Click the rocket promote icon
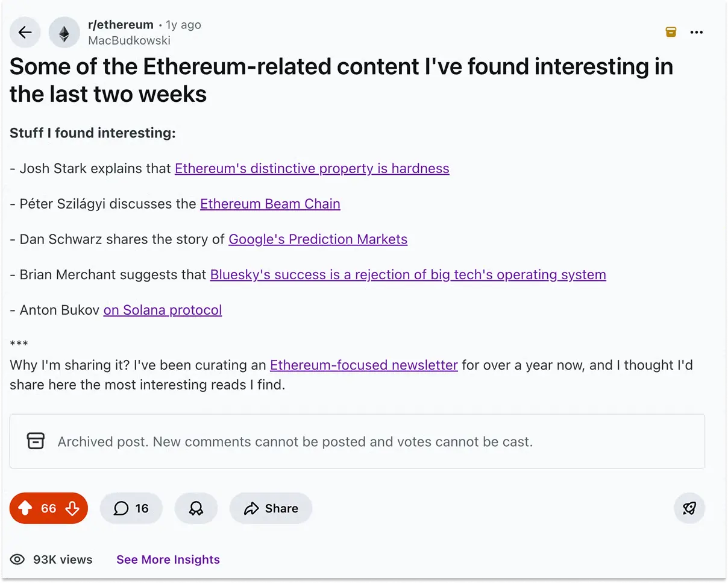Viewport: 728px width, 583px height. tap(689, 508)
